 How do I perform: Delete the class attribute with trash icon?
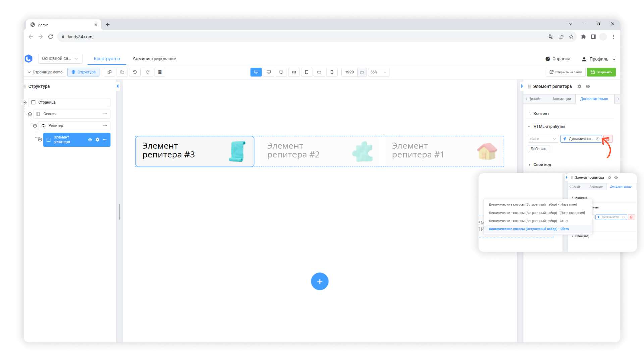tap(608, 139)
